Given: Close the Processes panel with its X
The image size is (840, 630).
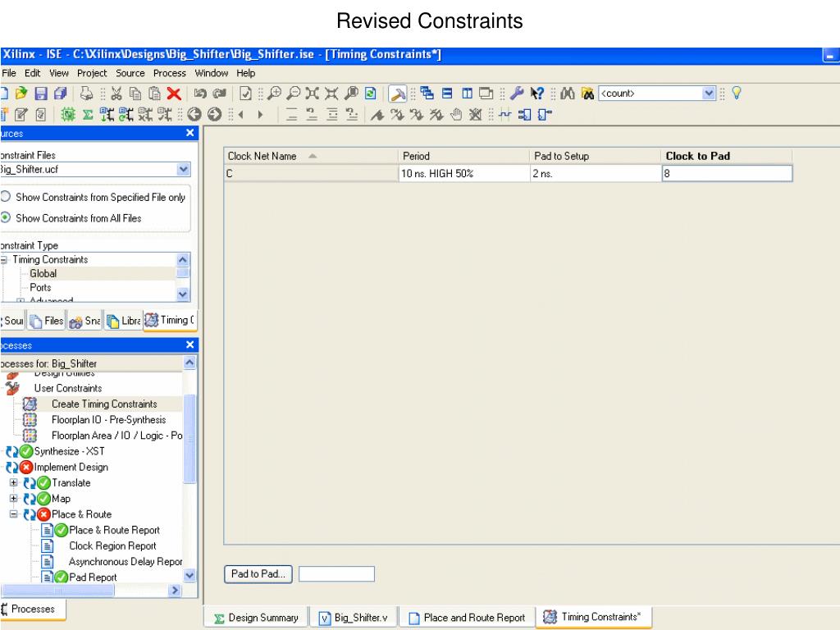Looking at the screenshot, I should 189,345.
